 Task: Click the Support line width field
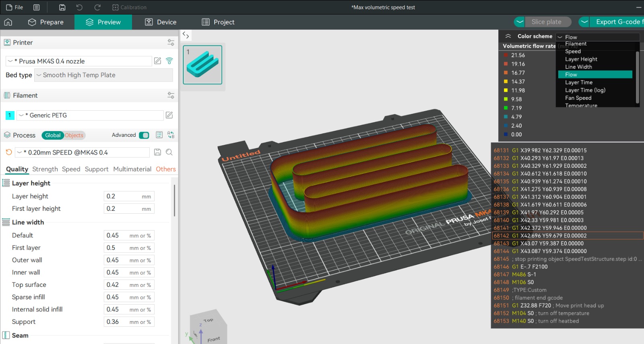[129, 322]
